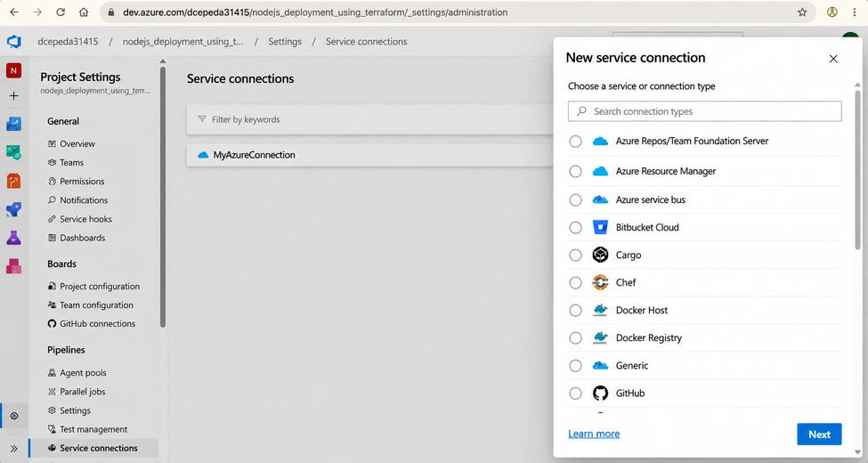Select Docker Registry radio button
Viewport: 868px width, 463px height.
576,337
